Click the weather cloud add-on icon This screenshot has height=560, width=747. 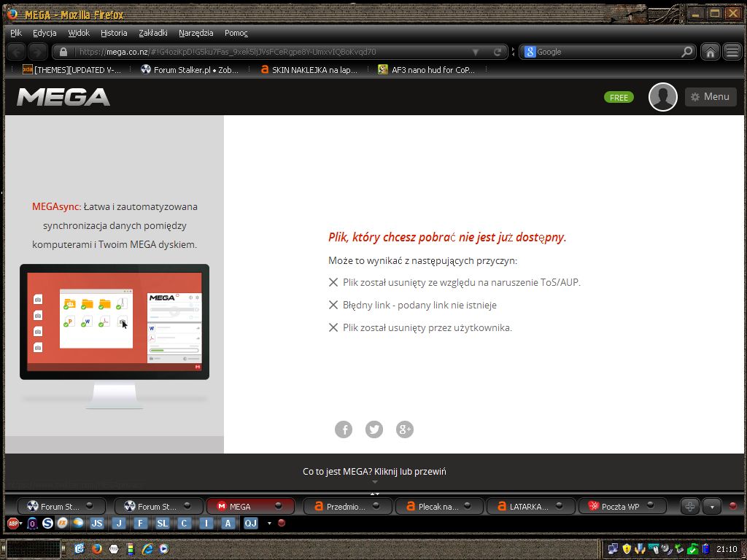point(78,523)
